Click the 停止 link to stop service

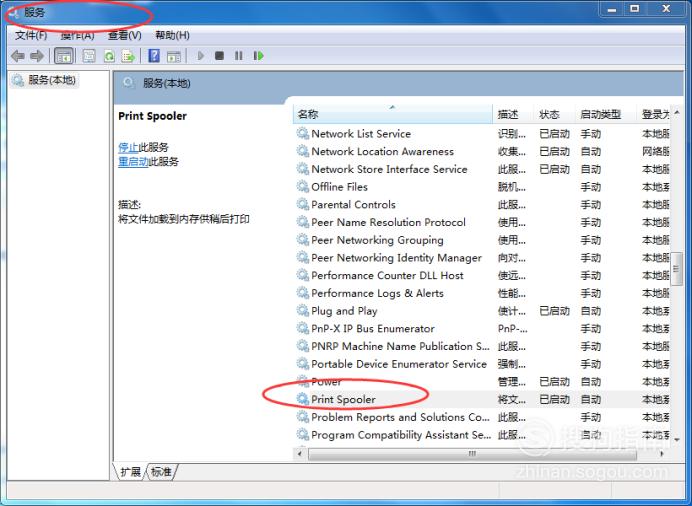(128, 147)
